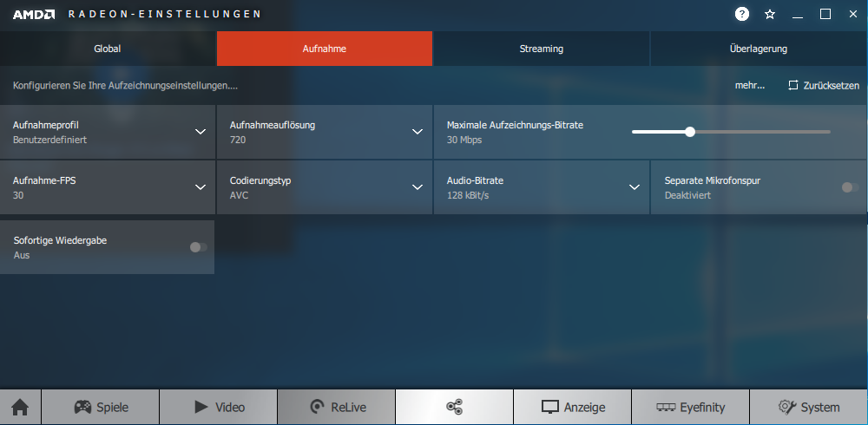868x425 pixels.
Task: Go to the Home icon
Action: (20, 408)
